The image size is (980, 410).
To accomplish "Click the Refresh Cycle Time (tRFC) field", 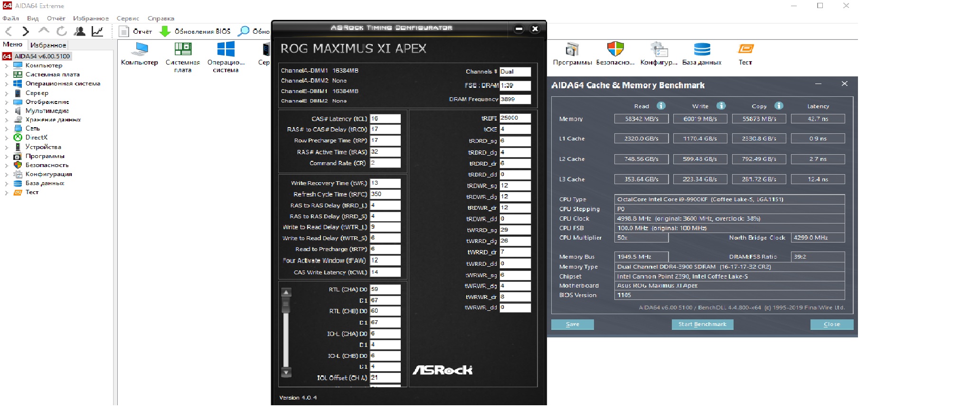I will pos(385,194).
